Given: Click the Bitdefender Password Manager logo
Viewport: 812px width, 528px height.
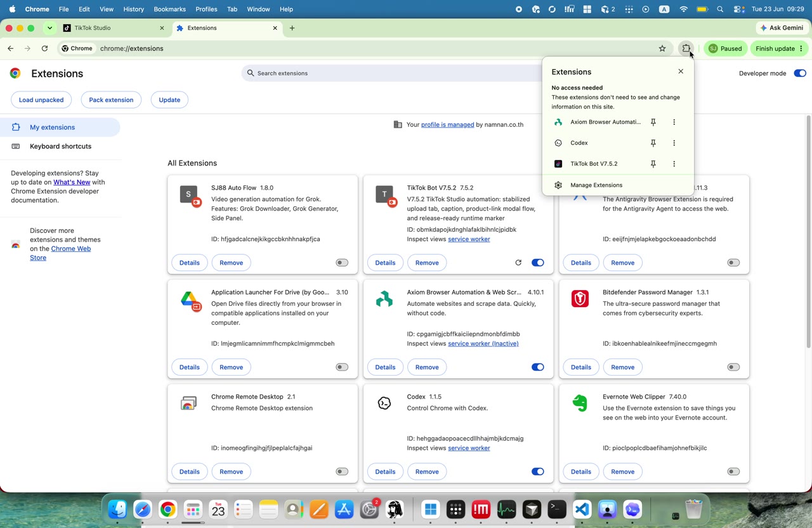Looking at the screenshot, I should coord(580,298).
